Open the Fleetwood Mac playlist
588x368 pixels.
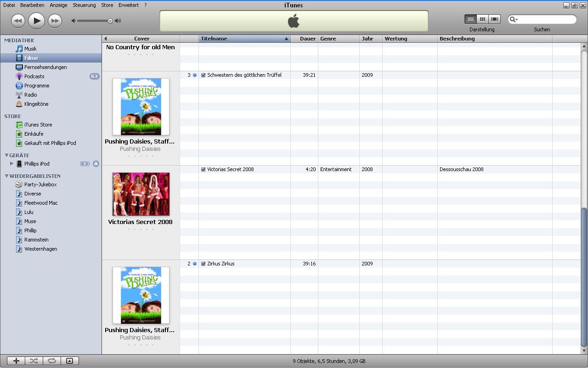coord(51,203)
